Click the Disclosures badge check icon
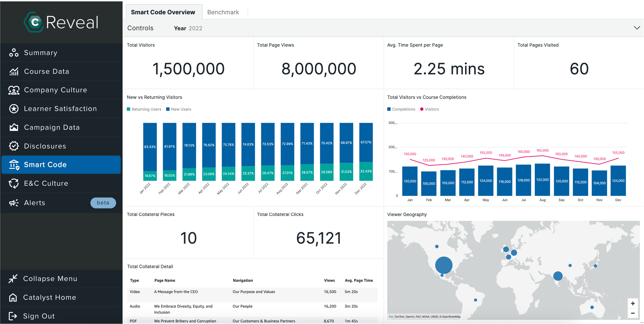644x324 pixels. (14, 146)
